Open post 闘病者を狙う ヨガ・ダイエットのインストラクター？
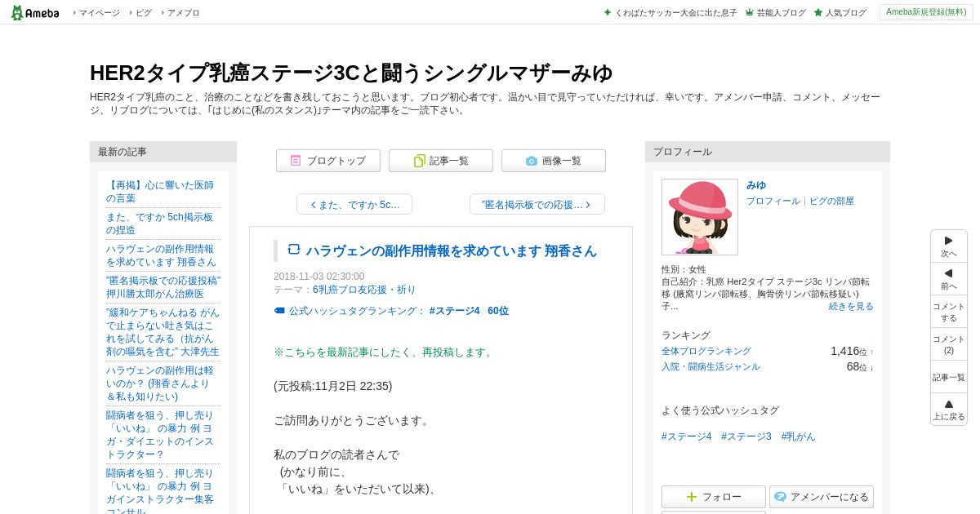980x514 pixels. (x=160, y=435)
